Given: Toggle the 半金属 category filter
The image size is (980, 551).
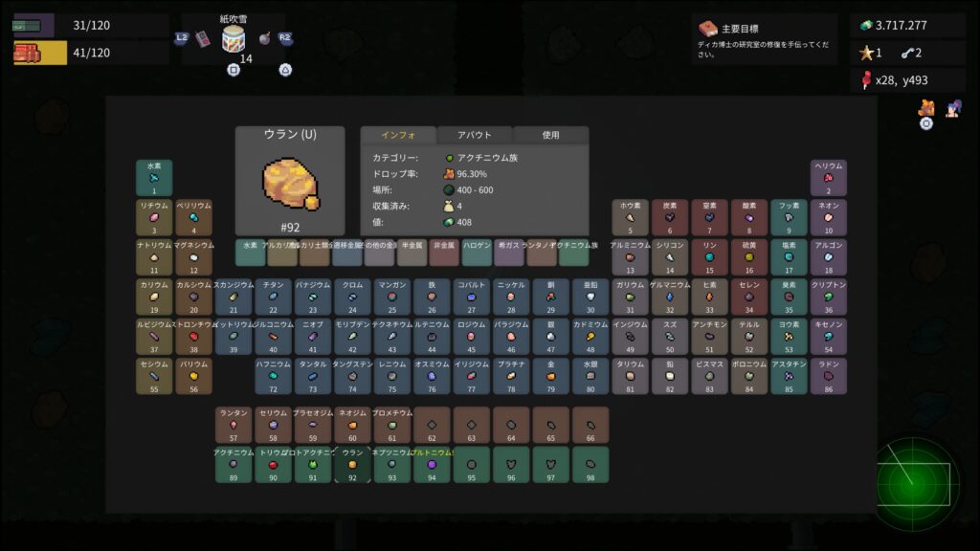Looking at the screenshot, I should pos(412,253).
